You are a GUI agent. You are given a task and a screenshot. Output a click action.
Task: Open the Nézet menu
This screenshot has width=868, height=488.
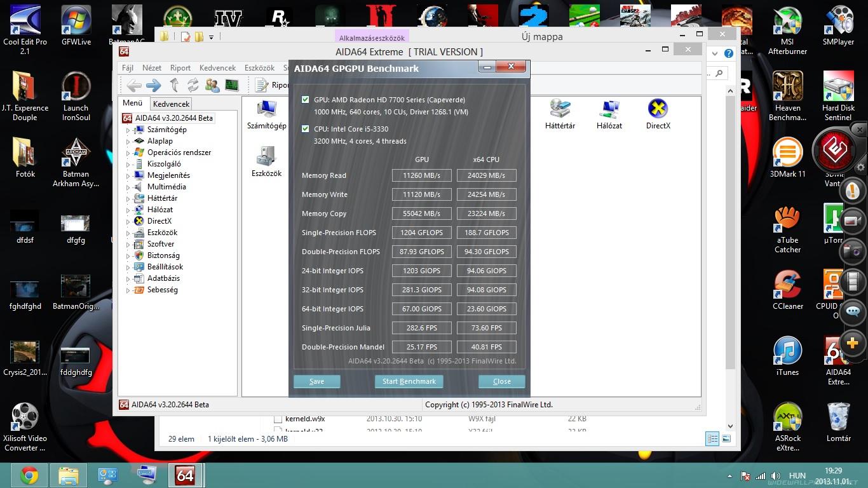click(151, 68)
